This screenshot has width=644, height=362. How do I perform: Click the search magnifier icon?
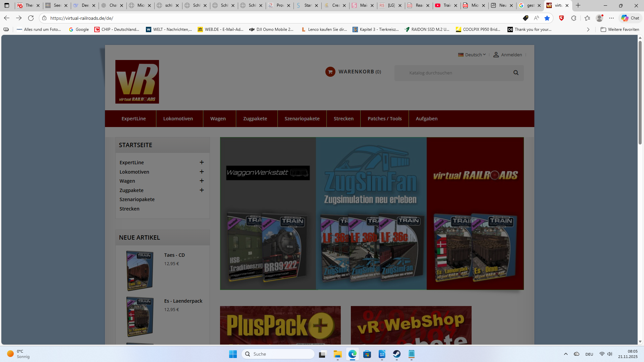(x=516, y=73)
